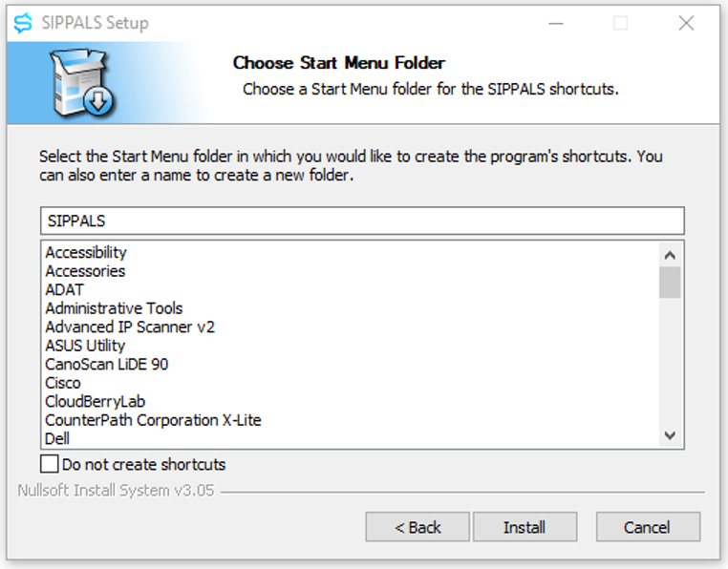Go back with the Back button
Viewport: 728px width, 569px height.
coord(418,527)
